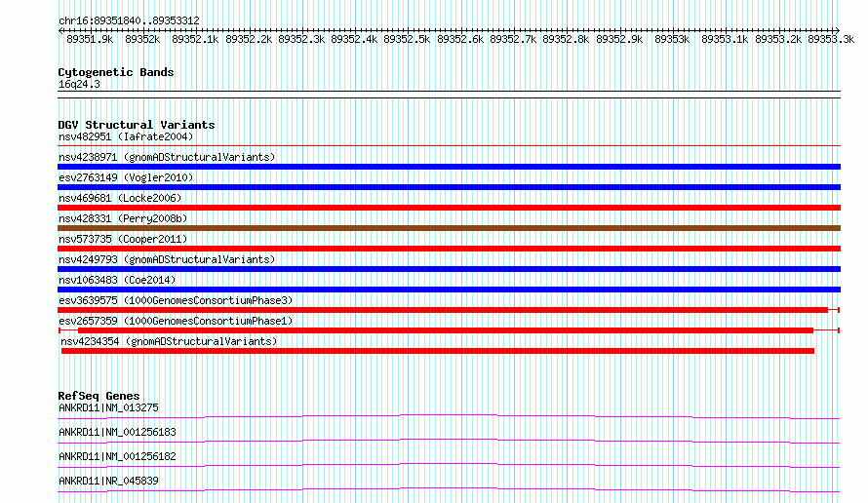Click the 89353.3k ruler tick label
Viewport: 868px width, 503px height.
[x=831, y=39]
